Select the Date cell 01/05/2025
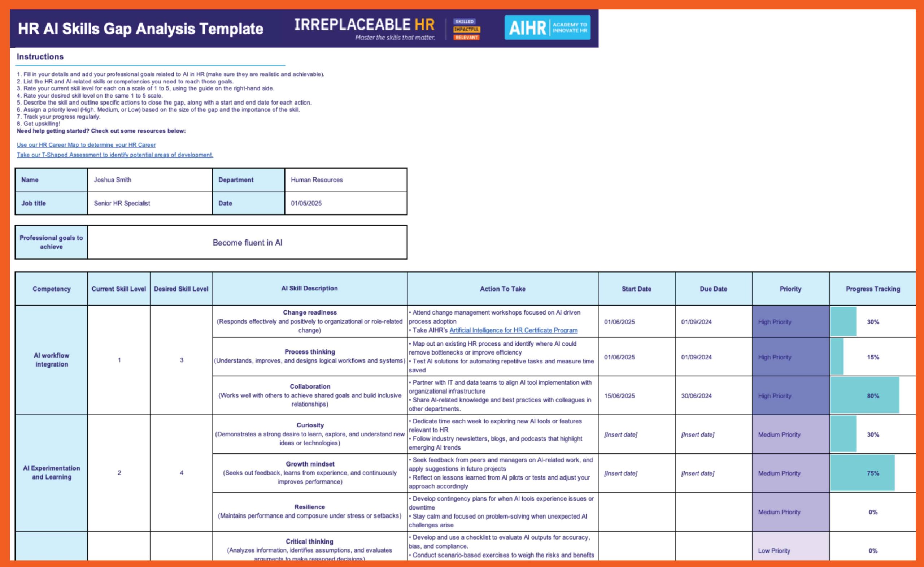The width and height of the screenshot is (924, 567). tap(346, 203)
